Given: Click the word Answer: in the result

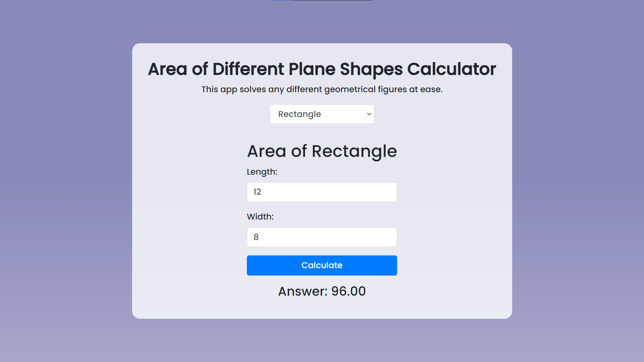Looking at the screenshot, I should [303, 291].
